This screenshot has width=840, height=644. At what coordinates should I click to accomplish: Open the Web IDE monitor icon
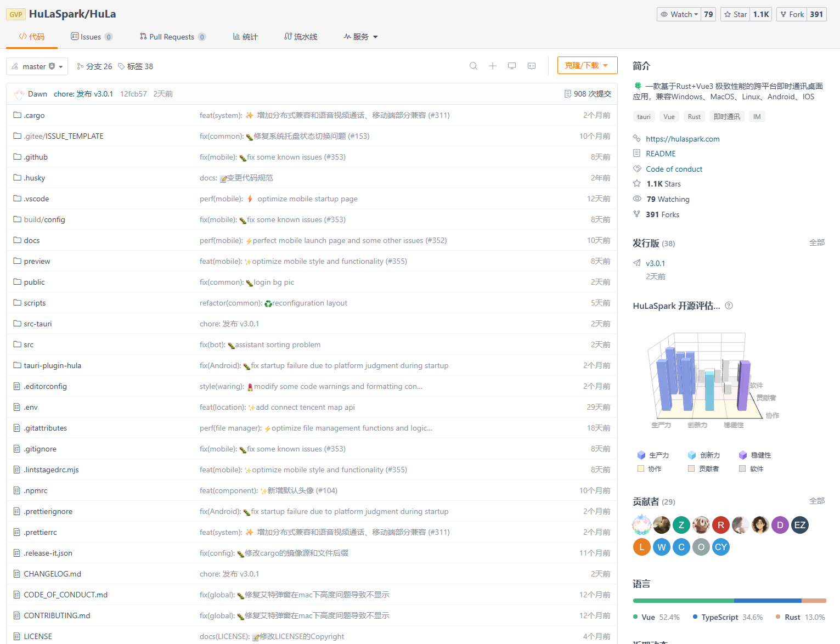pos(512,66)
